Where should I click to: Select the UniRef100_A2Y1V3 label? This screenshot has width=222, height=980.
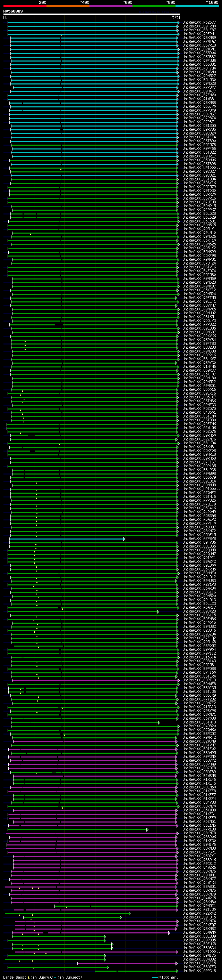pyautogui.click(x=199, y=584)
